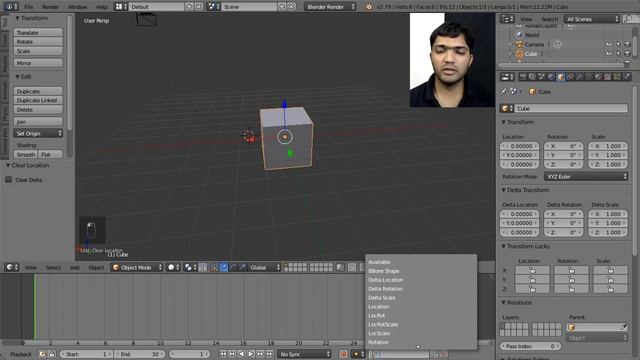The image size is (640, 360).
Task: Toggle the X location lock
Action: pos(532,270)
